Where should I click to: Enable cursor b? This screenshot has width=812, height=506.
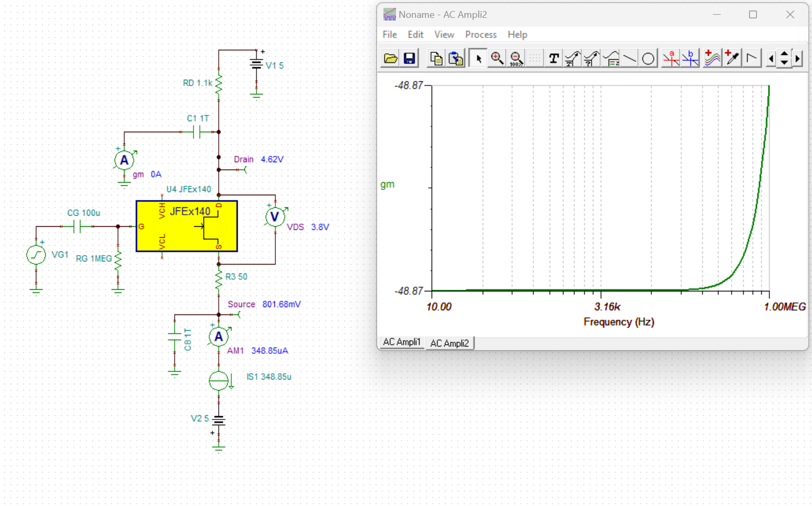point(690,58)
